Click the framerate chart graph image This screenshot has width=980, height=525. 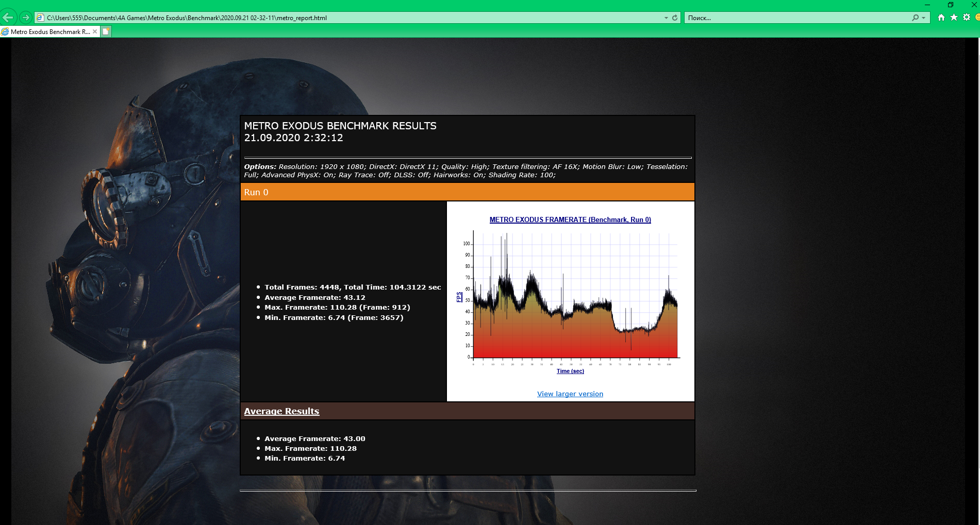click(571, 296)
